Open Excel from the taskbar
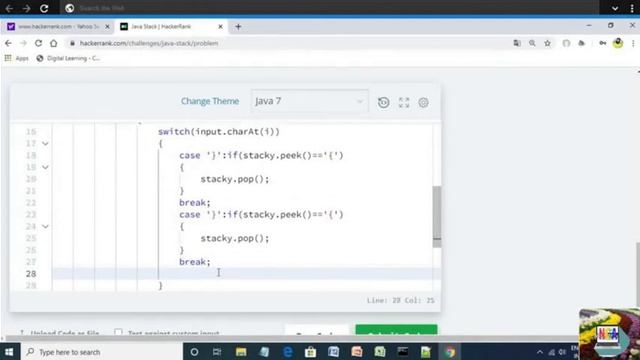Image resolution: width=640 pixels, height=360 pixels. 380,352
